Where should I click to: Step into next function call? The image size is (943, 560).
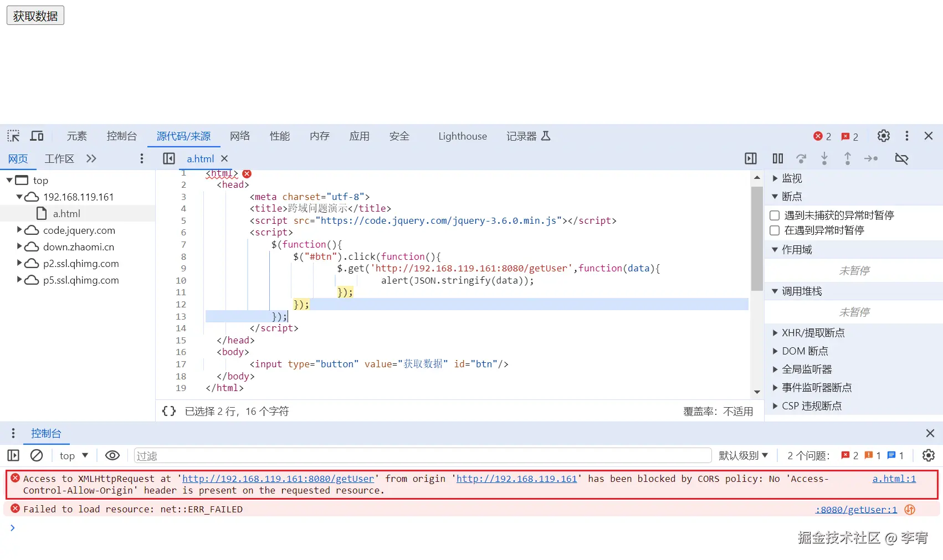point(824,158)
